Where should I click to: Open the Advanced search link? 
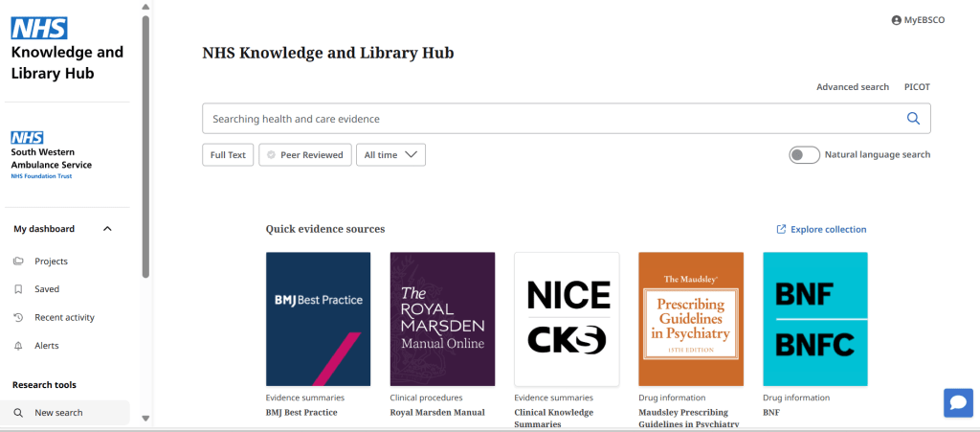coord(852,87)
